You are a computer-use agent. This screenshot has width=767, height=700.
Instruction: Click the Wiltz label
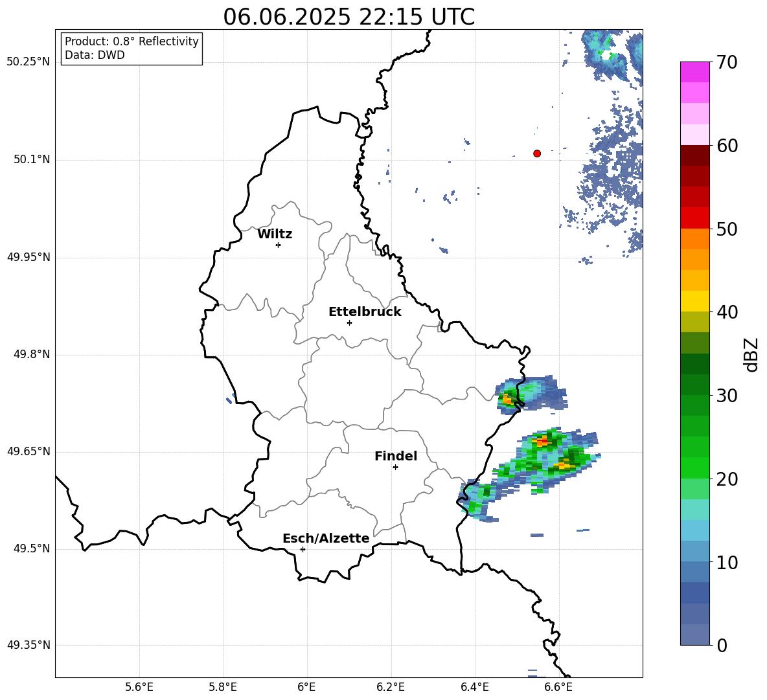[x=275, y=234]
